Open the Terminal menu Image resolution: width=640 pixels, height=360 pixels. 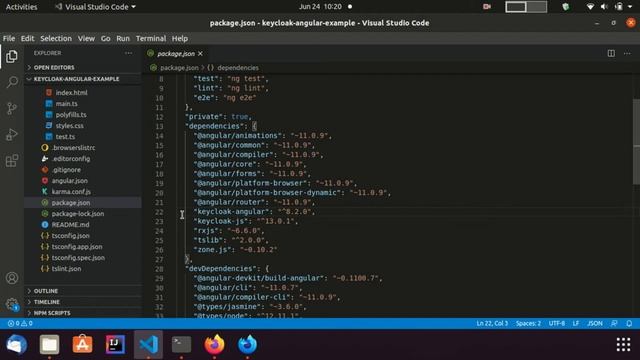[151, 38]
